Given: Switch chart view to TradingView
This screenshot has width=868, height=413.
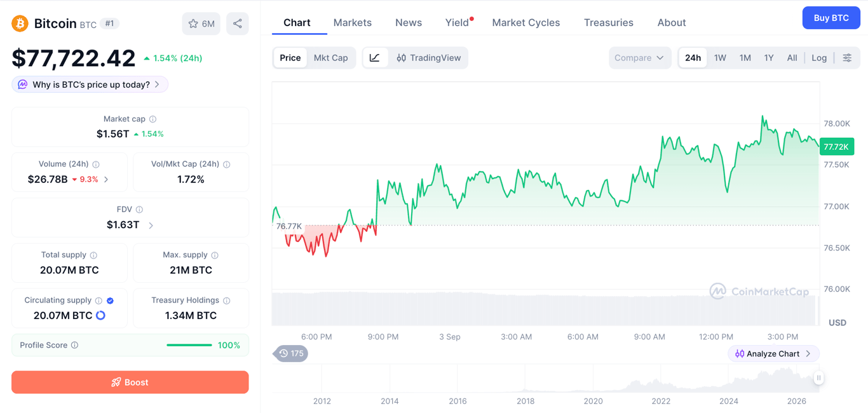Looking at the screenshot, I should point(428,58).
